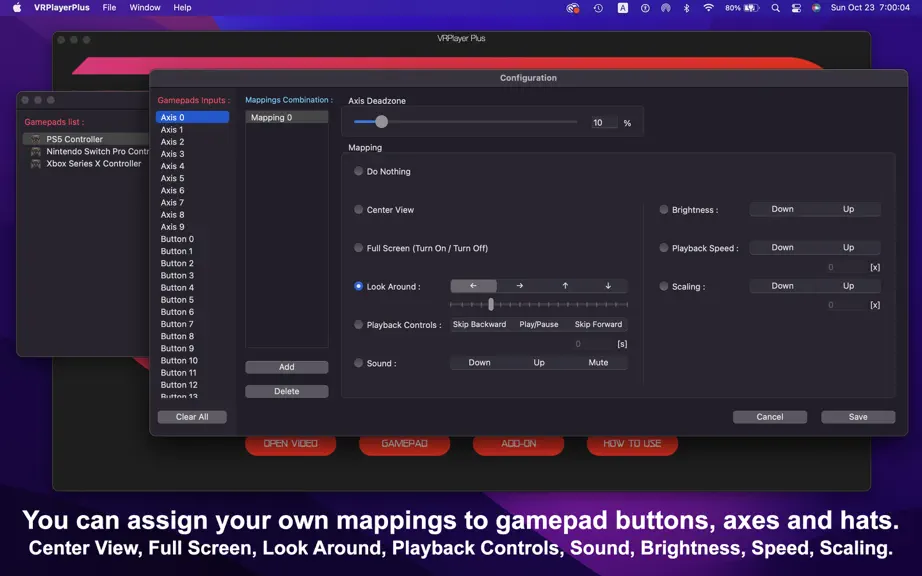
Task: Select the Playback Speed radio button
Action: point(664,248)
